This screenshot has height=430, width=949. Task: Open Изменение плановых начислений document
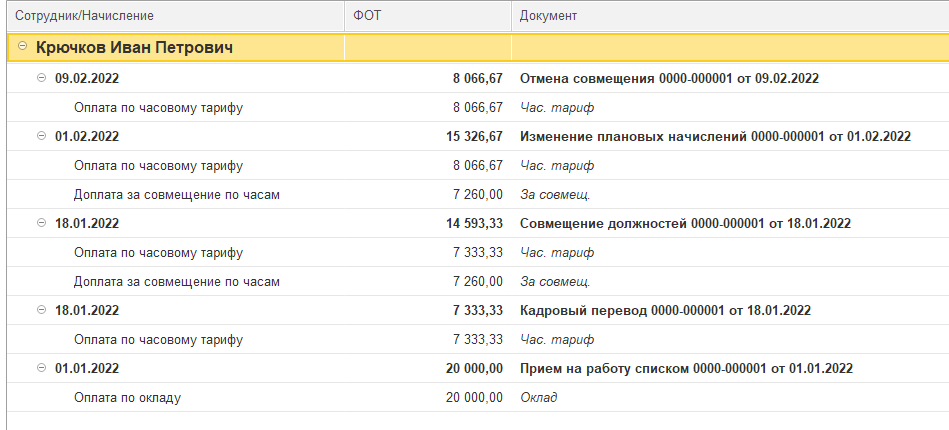click(715, 136)
